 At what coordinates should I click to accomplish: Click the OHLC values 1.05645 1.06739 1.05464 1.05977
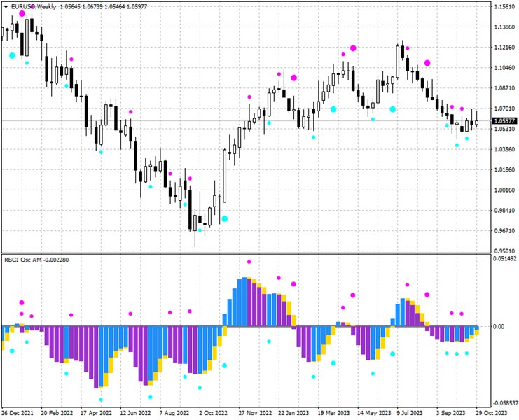point(103,6)
